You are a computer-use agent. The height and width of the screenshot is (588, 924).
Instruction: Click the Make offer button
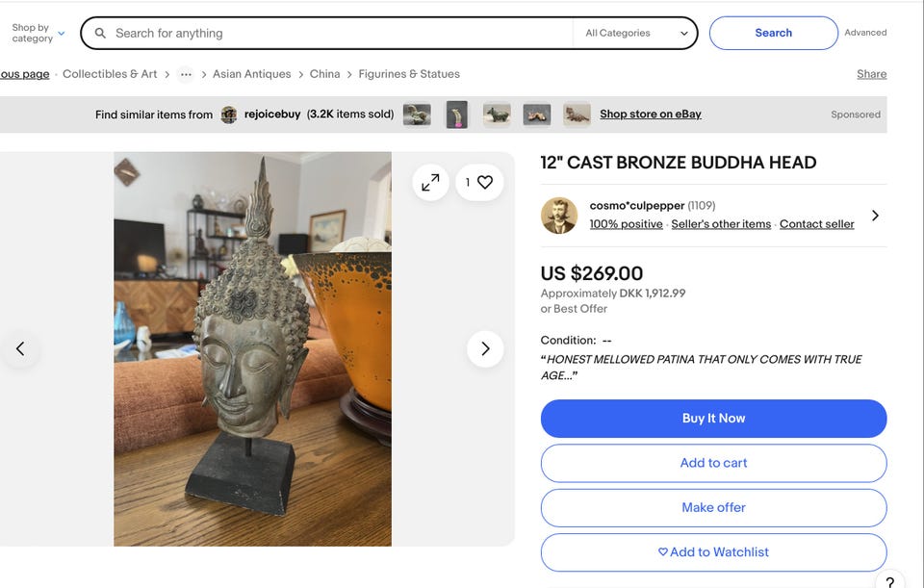point(713,507)
